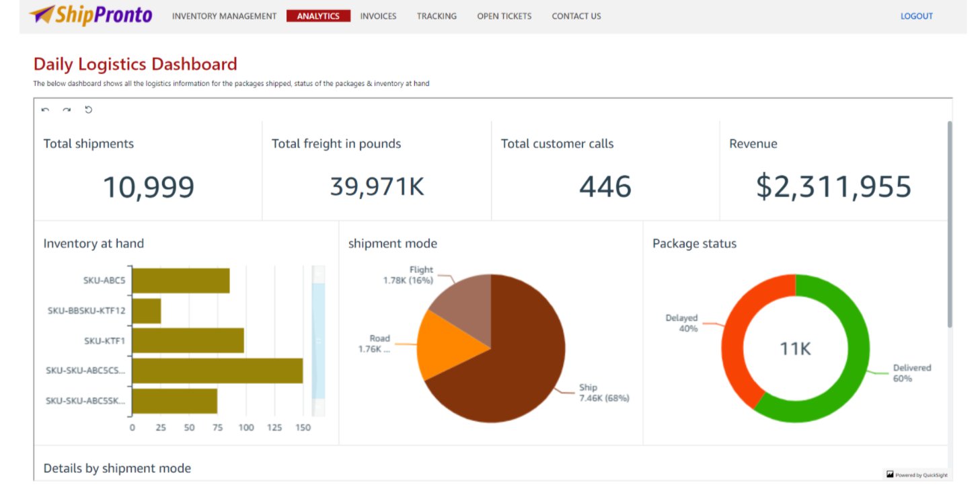Image resolution: width=980 pixels, height=495 pixels.
Task: Click the Delayed orange donut segment
Action: click(734, 336)
